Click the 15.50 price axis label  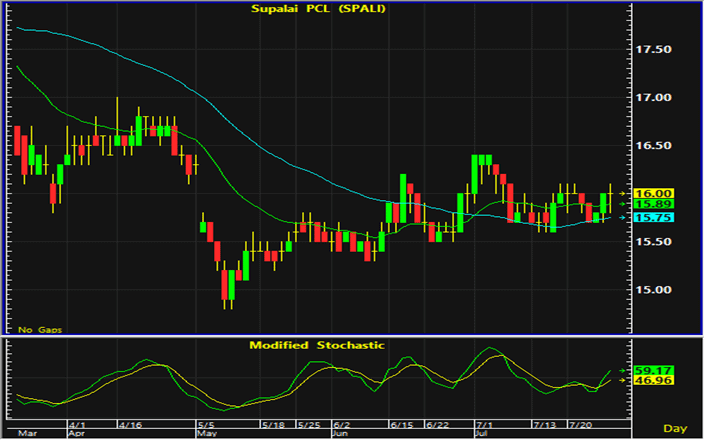pos(653,242)
